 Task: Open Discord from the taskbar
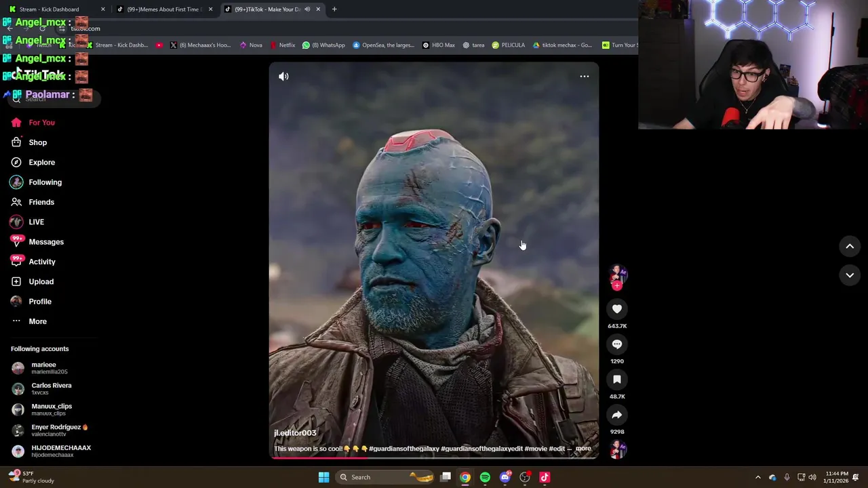(x=505, y=477)
